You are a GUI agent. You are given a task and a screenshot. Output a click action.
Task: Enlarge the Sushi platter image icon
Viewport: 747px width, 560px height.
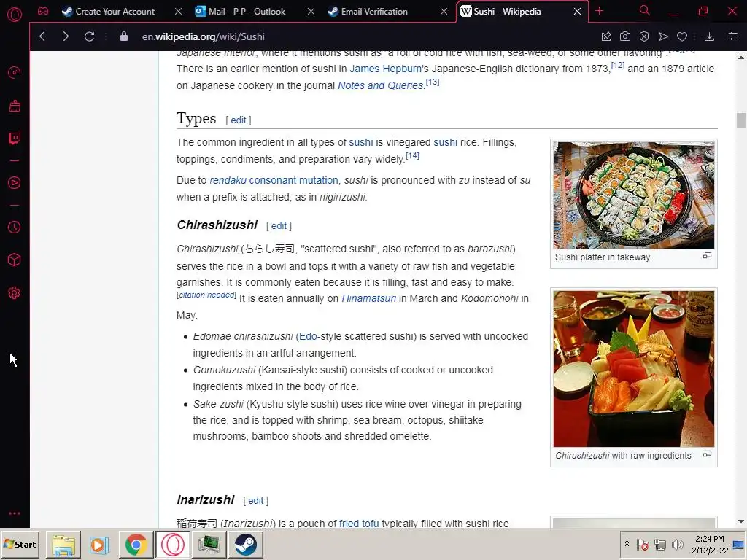click(708, 256)
